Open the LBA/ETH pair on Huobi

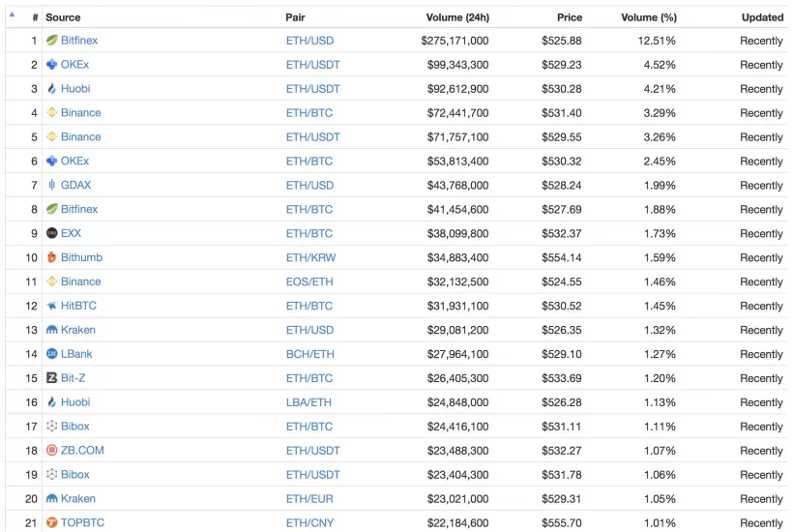point(308,402)
